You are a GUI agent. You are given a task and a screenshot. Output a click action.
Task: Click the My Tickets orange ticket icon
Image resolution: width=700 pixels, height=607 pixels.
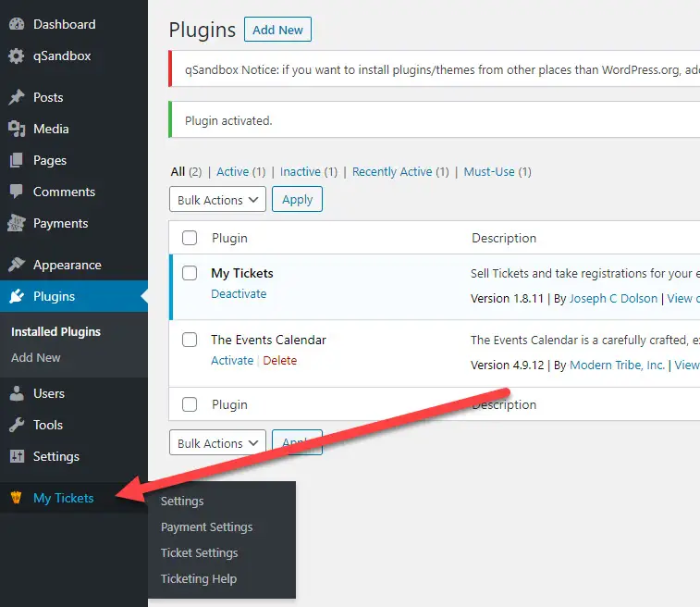[16, 498]
